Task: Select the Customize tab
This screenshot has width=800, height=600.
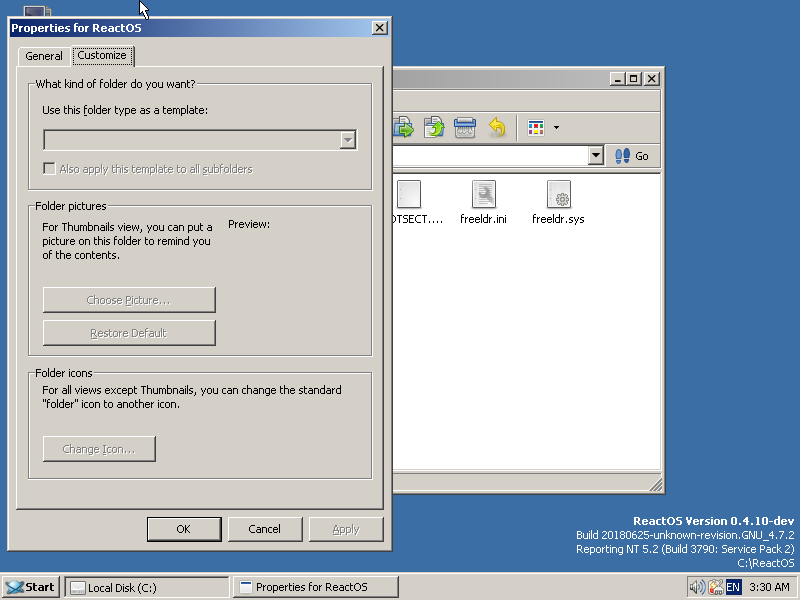Action: [x=102, y=56]
